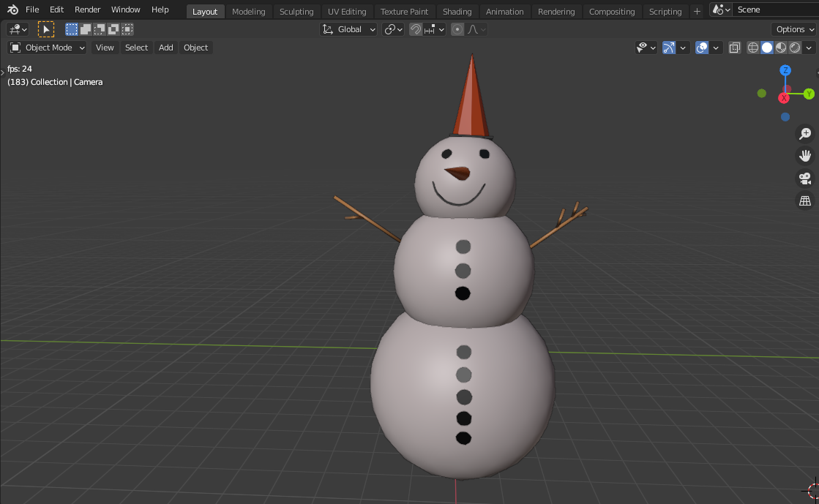Screen dimensions: 819x504
Task: Open object type visibility popover
Action: pyautogui.click(x=646, y=48)
